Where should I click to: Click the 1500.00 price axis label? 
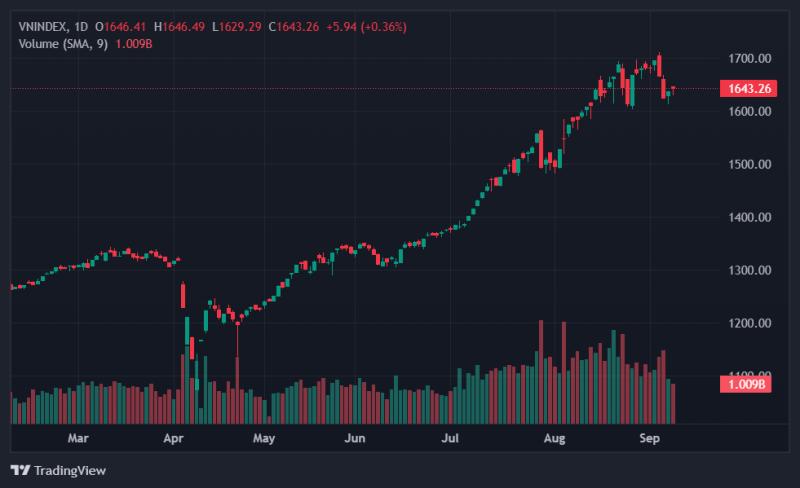[749, 164]
